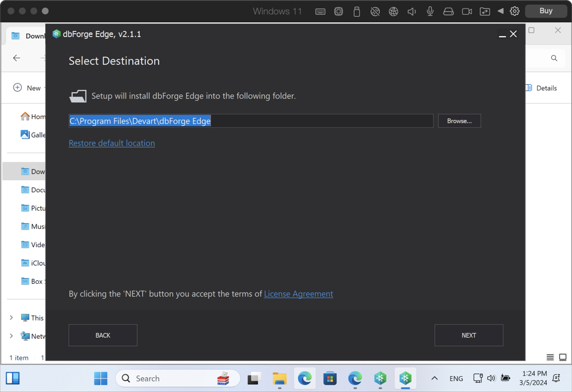
Task: Open Task View on the taskbar
Action: 254,378
